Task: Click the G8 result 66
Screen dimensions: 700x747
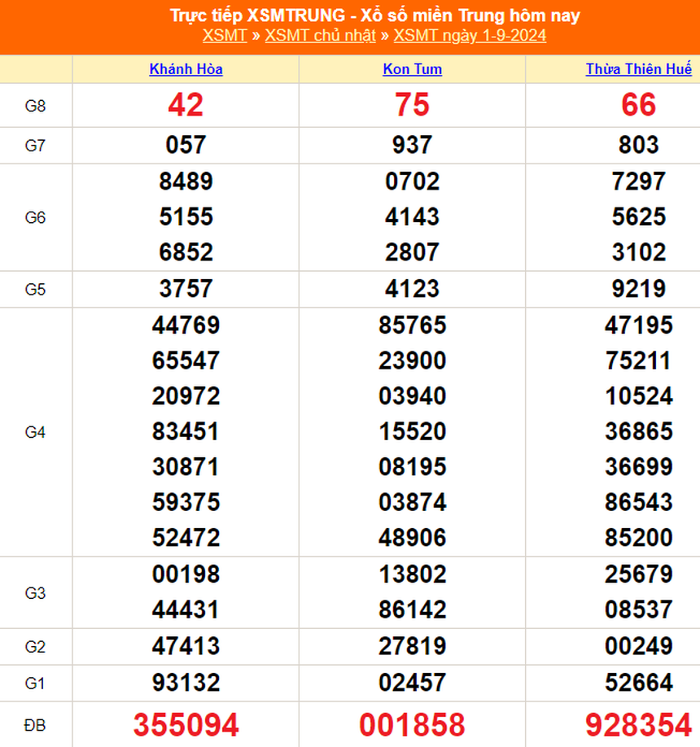Action: click(x=638, y=105)
